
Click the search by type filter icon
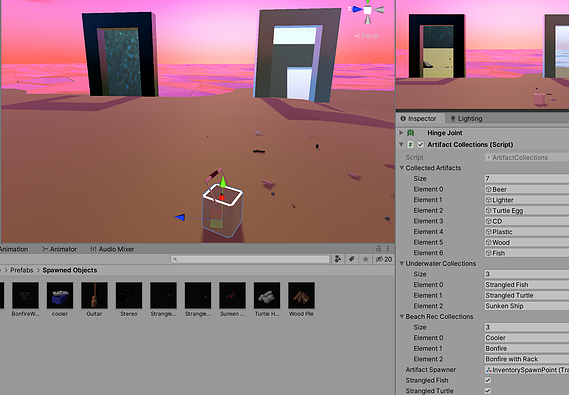point(338,259)
